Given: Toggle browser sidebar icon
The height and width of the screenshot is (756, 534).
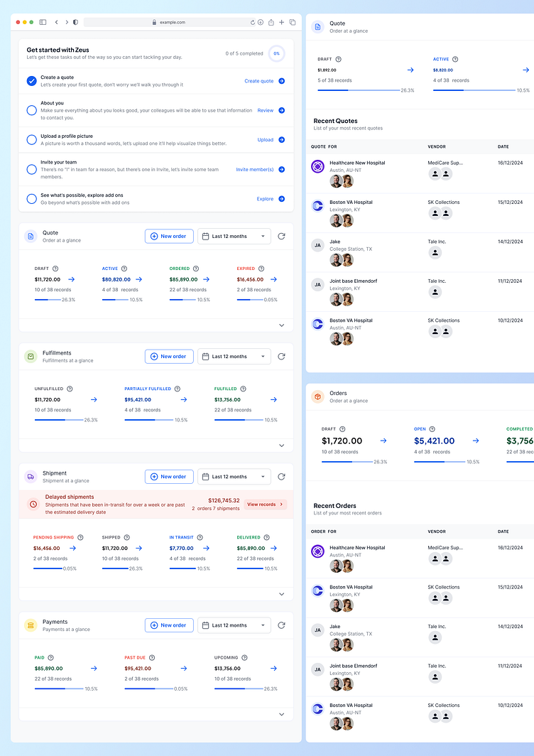Looking at the screenshot, I should (43, 22).
